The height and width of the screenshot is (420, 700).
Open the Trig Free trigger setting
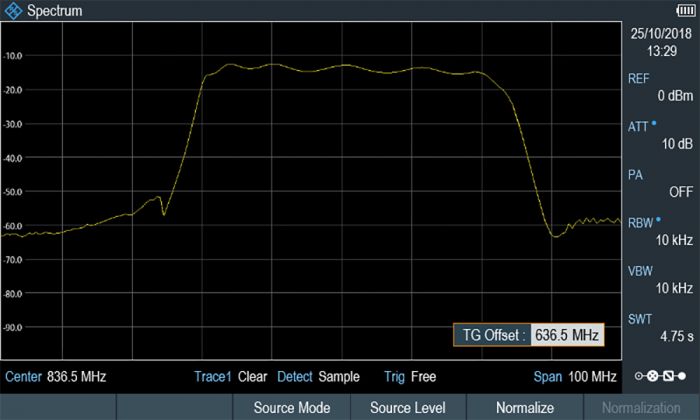tap(410, 377)
